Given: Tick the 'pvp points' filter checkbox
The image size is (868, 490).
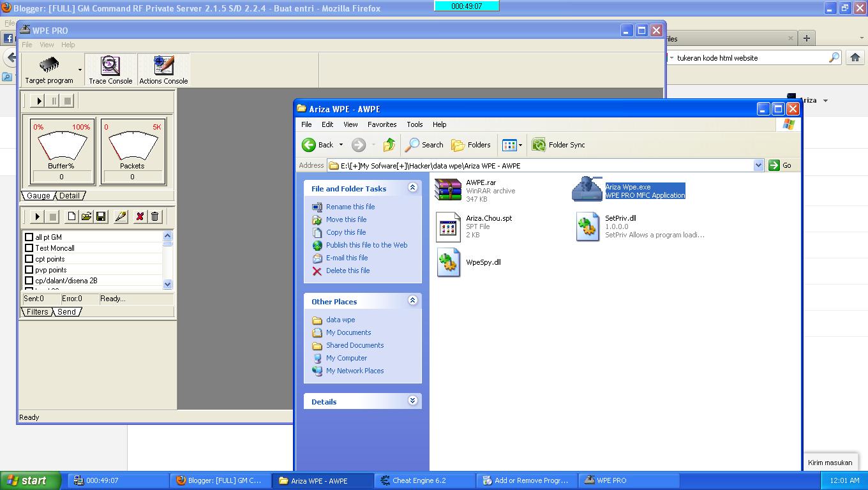Looking at the screenshot, I should pyautogui.click(x=28, y=269).
